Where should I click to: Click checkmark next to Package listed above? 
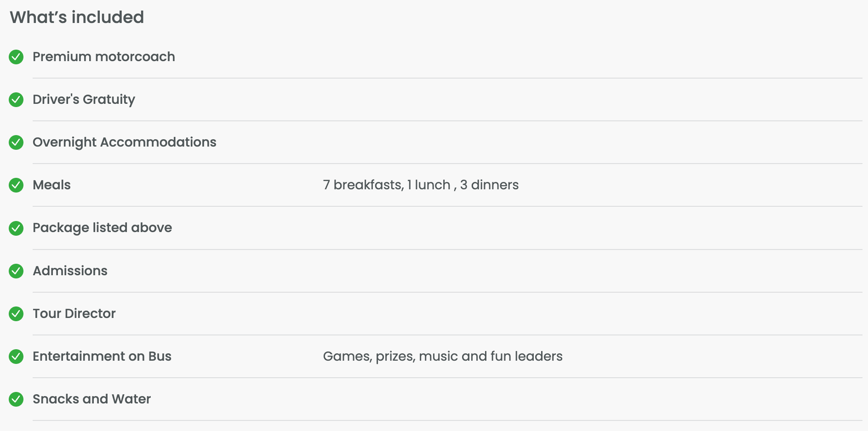click(16, 228)
